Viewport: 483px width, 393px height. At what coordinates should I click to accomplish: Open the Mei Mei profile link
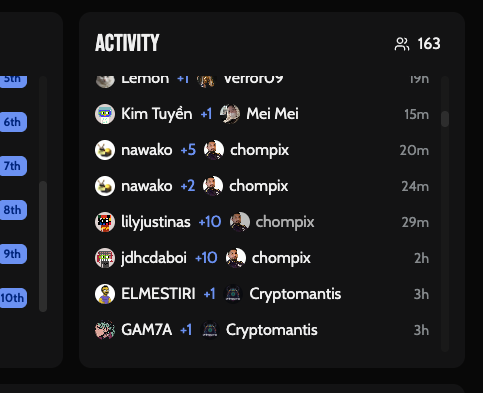272,114
